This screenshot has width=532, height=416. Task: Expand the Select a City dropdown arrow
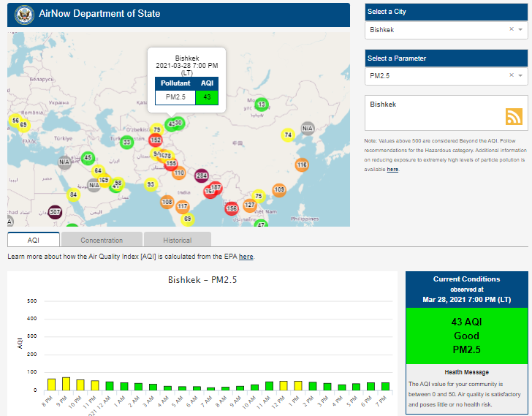coord(520,30)
